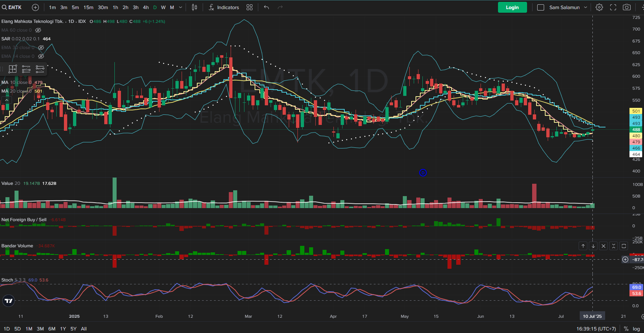Image resolution: width=644 pixels, height=333 pixels.
Task: Expand the Sam Salamun layout dropdown
Action: tap(586, 7)
